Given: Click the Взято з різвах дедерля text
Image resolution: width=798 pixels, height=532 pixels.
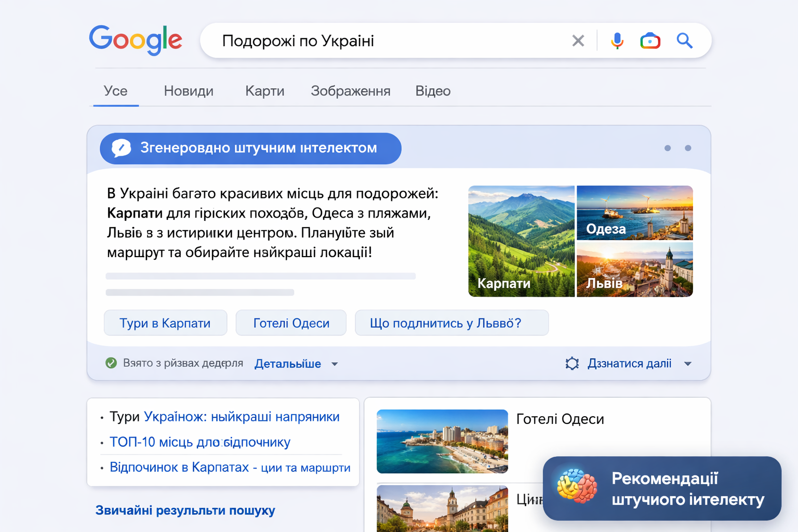Looking at the screenshot, I should pyautogui.click(x=183, y=363).
